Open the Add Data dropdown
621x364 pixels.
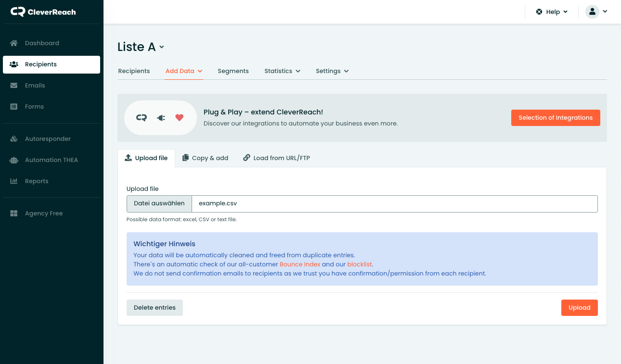pyautogui.click(x=184, y=71)
